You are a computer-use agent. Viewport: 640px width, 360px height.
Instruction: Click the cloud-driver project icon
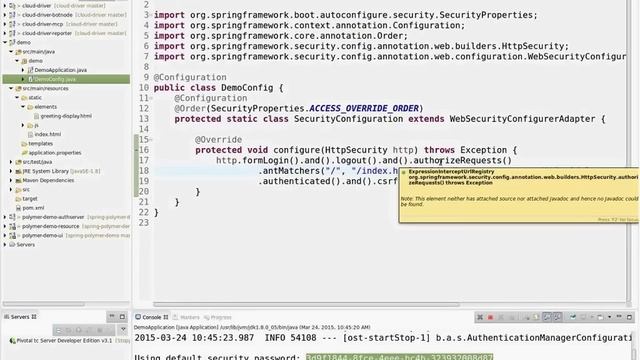coord(13,6)
